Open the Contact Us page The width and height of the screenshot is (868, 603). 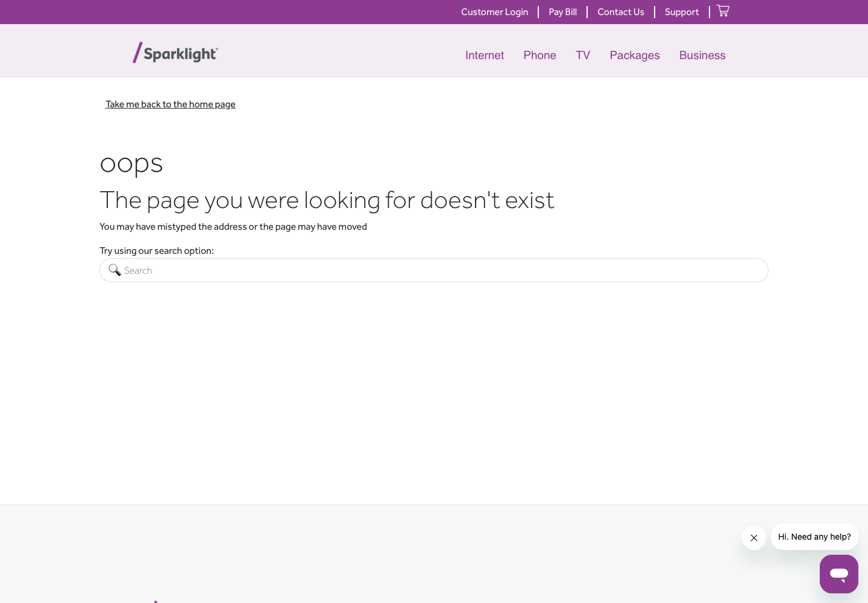point(620,12)
